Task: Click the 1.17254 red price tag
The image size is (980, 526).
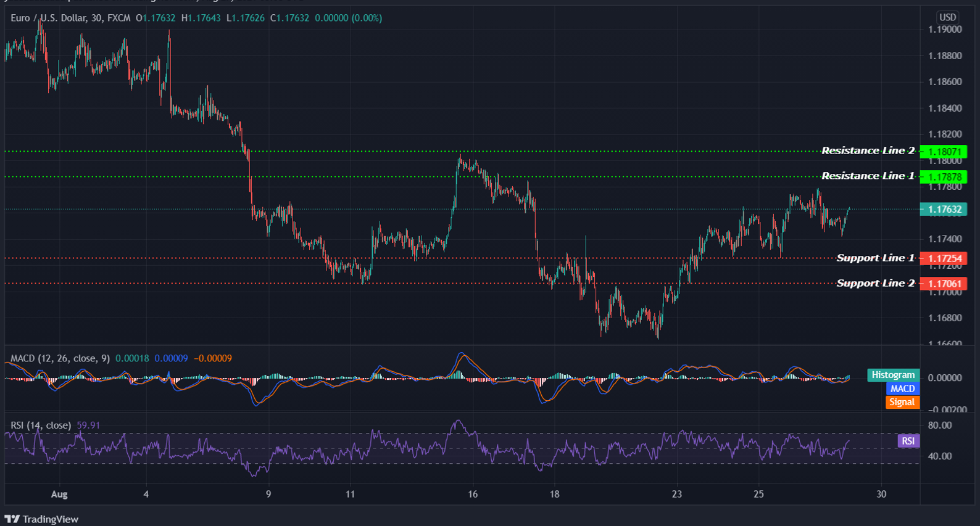Action: click(x=943, y=258)
